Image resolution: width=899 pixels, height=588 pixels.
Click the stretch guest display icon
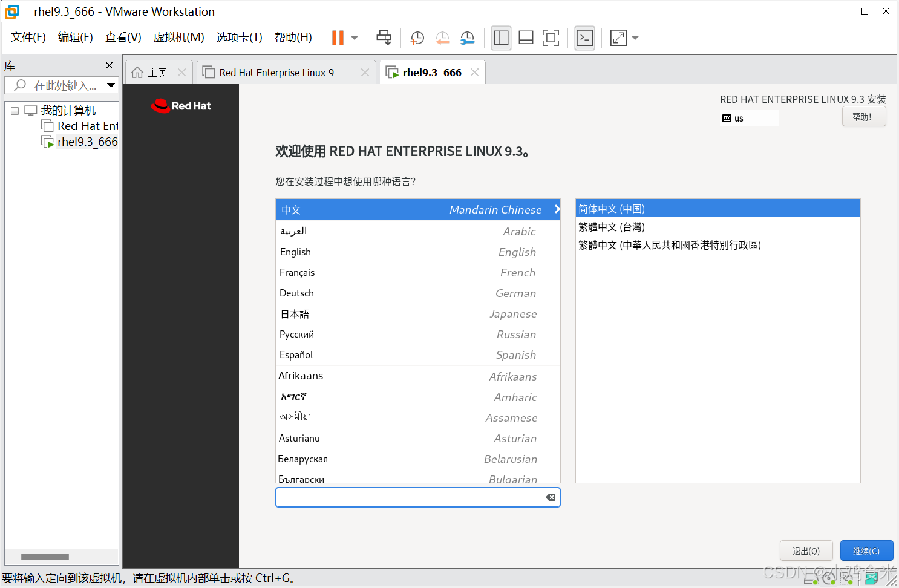coord(618,38)
